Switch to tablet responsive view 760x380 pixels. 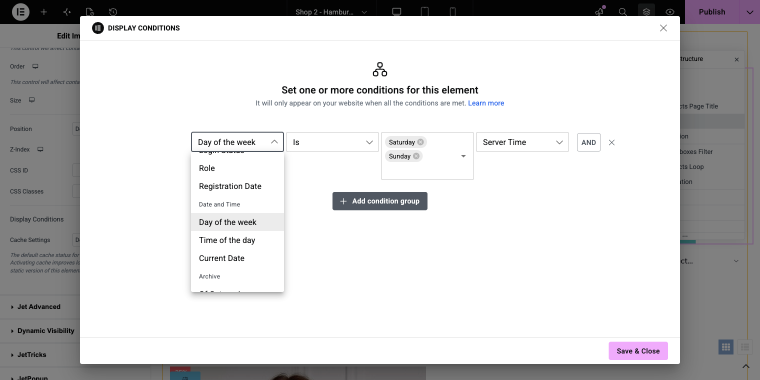(x=425, y=12)
